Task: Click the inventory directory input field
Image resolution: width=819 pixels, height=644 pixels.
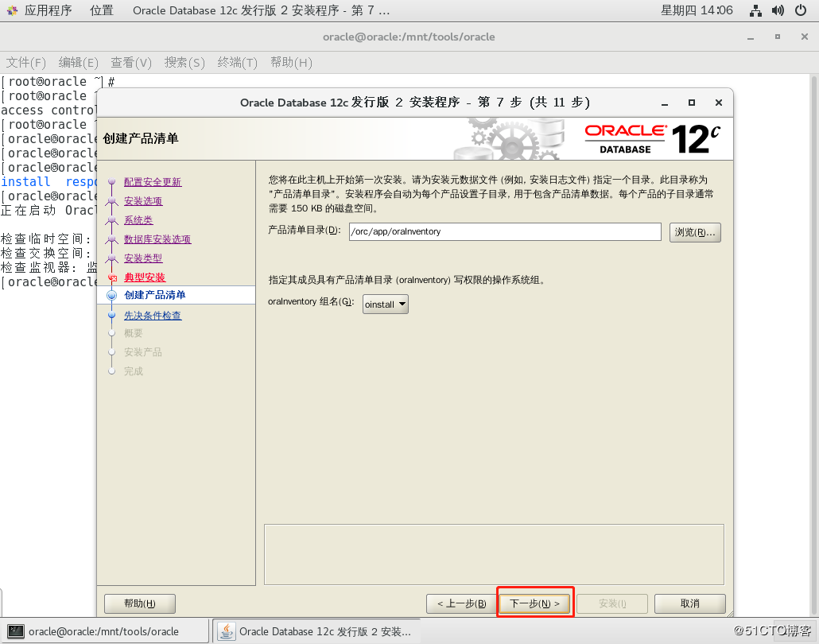Action: (x=505, y=232)
